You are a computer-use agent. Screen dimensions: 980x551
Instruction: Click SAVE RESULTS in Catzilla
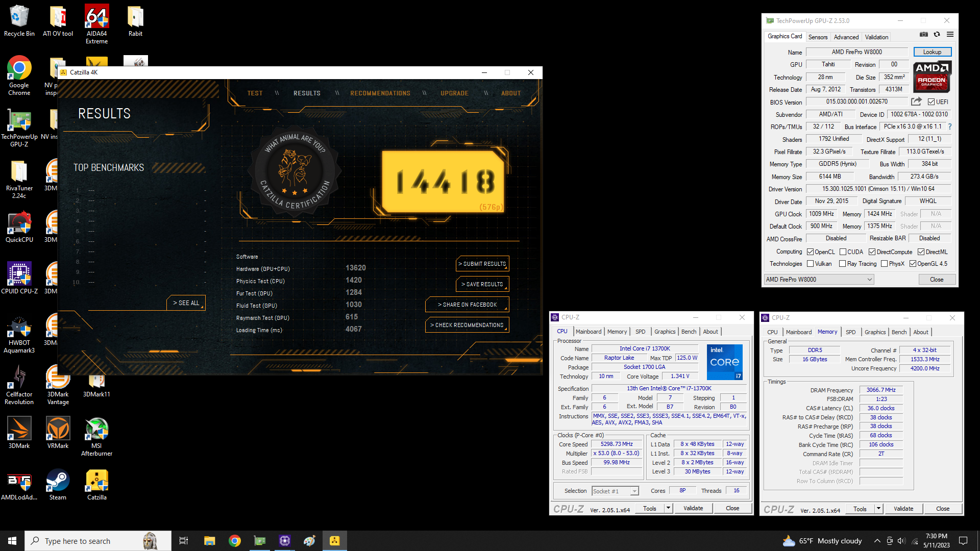482,284
